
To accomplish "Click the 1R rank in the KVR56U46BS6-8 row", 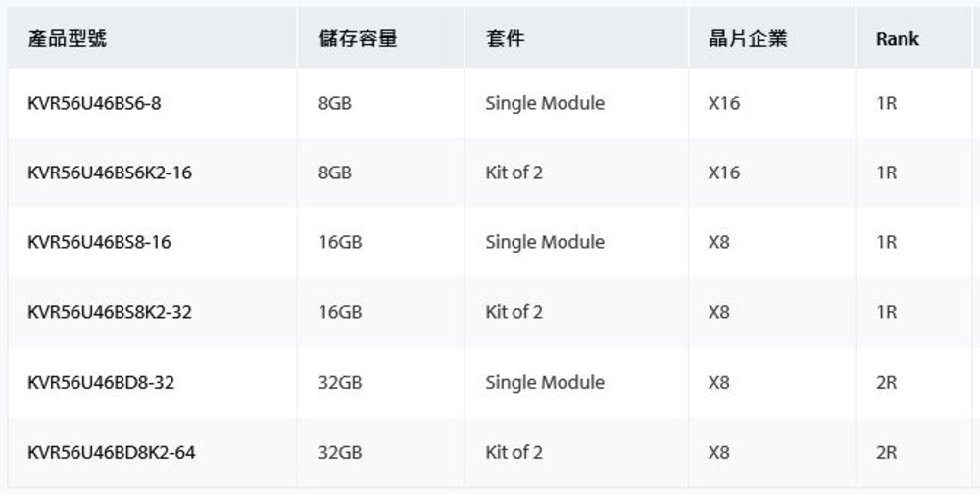I will click(886, 103).
